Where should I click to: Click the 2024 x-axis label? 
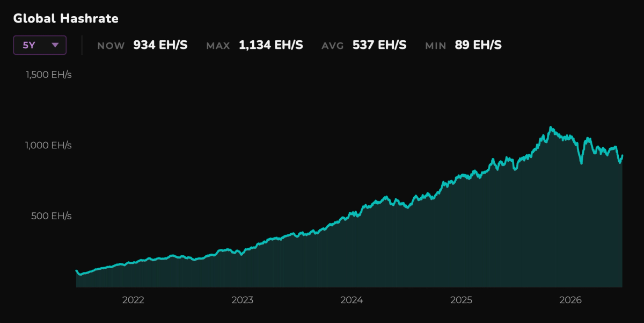(352, 300)
